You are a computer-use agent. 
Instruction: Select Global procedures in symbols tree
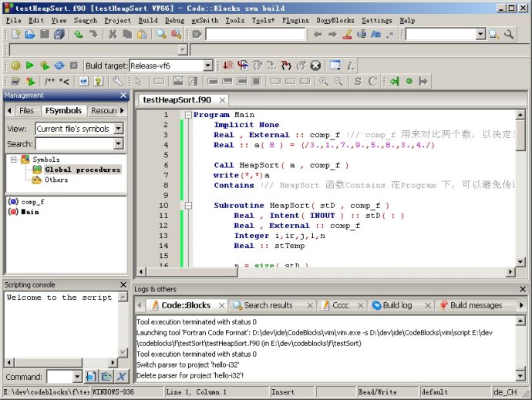coord(82,170)
